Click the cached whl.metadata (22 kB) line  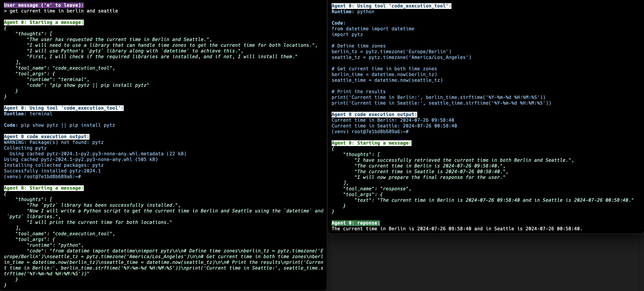[98, 154]
